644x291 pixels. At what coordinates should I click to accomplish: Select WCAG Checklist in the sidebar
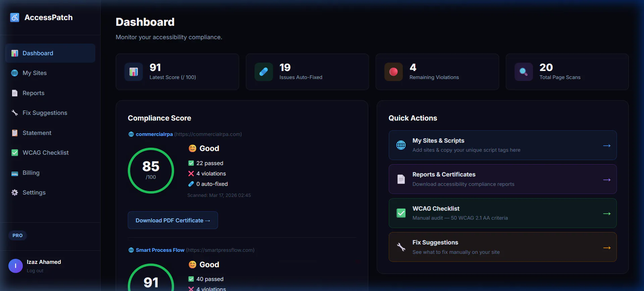click(50, 153)
